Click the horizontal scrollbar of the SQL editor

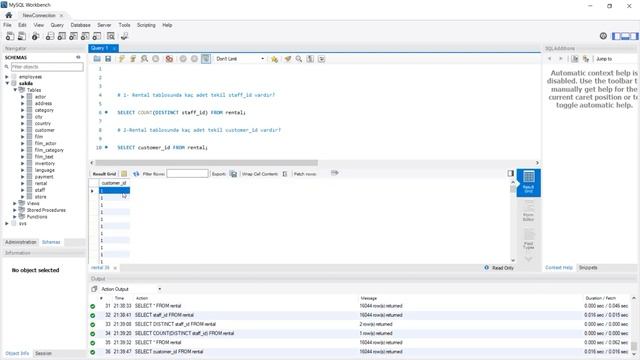click(x=206, y=163)
